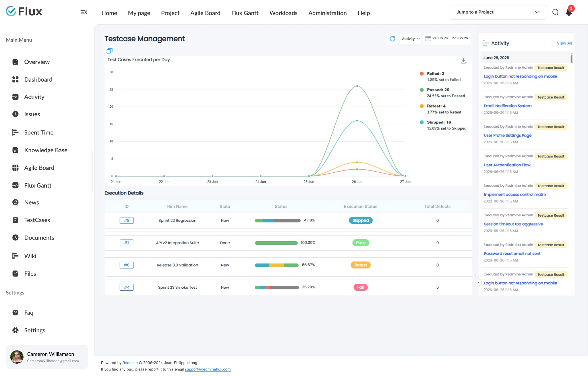Open Cameron Williamson's profile card
Viewport: 588px width, 376px height.
point(47,357)
